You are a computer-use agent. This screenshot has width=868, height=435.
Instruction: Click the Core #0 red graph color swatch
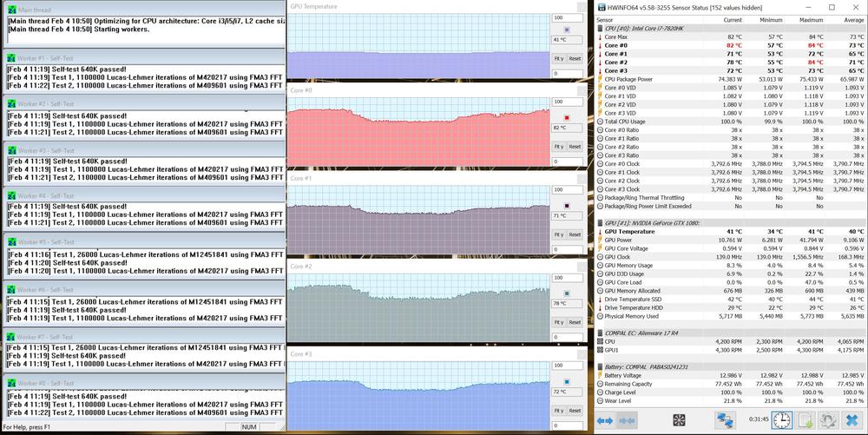567,117
